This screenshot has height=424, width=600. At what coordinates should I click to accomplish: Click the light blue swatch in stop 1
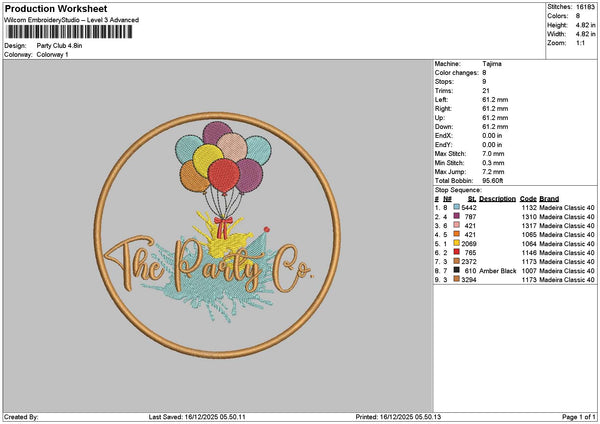point(457,207)
